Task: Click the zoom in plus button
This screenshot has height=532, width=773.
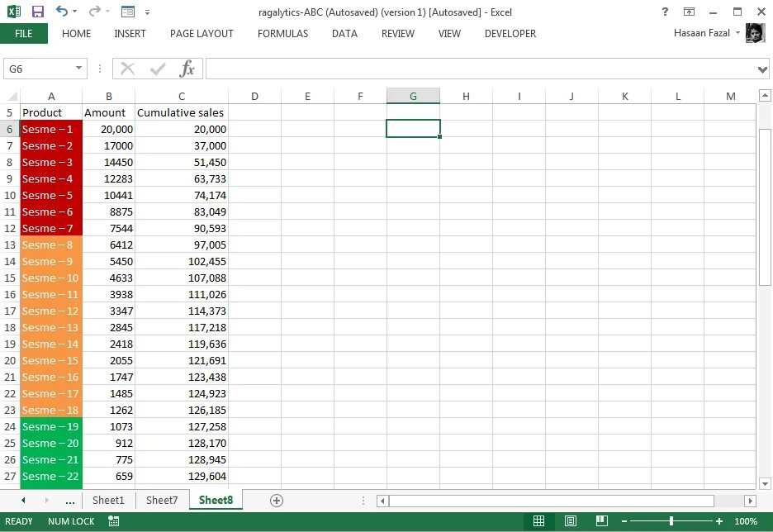Action: click(x=719, y=521)
